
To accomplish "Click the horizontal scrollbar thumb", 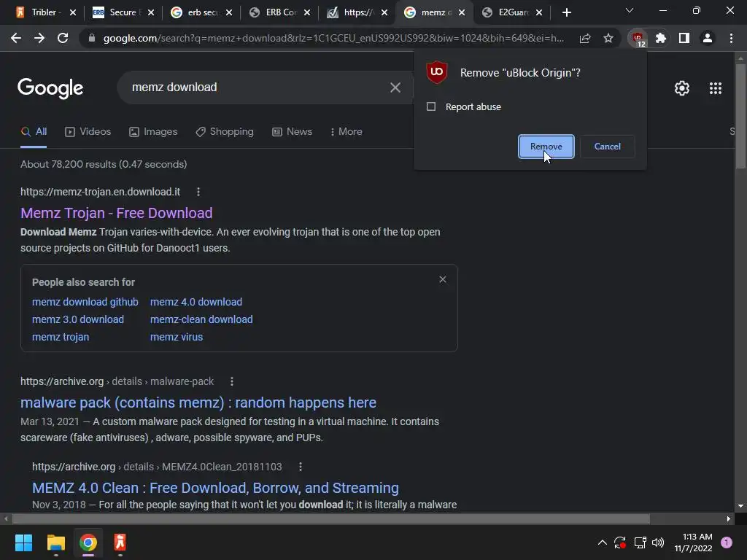I will tap(330, 518).
